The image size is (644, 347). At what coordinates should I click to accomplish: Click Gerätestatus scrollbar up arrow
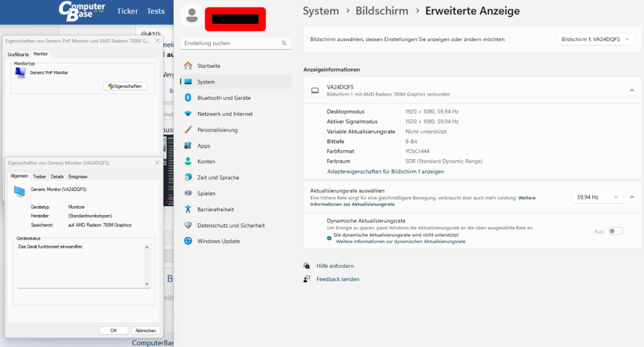[147, 247]
